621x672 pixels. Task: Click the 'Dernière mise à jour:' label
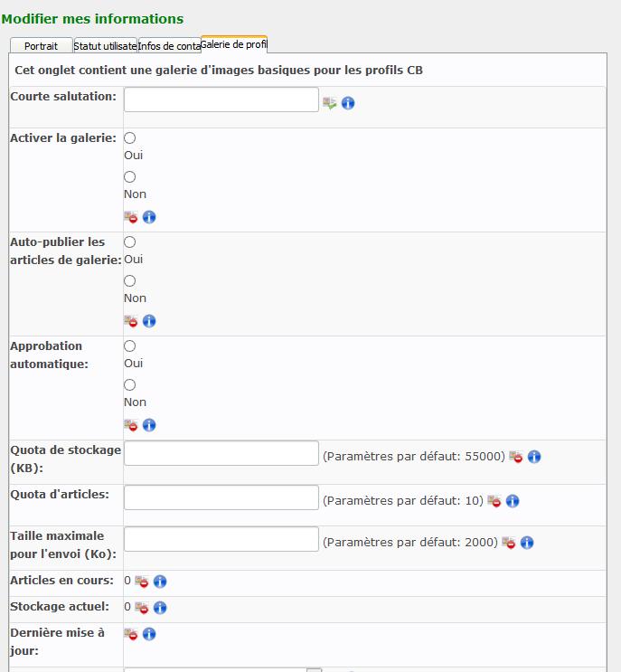(57, 641)
